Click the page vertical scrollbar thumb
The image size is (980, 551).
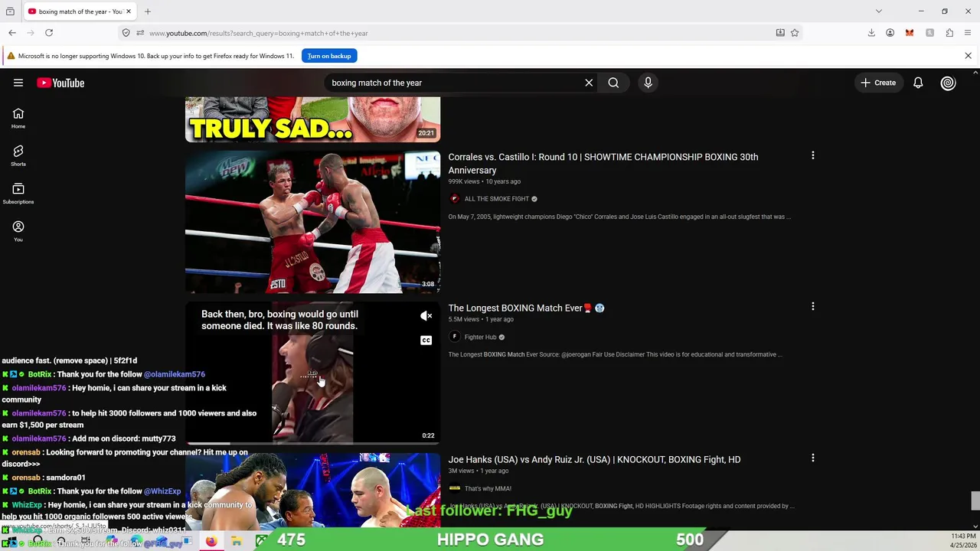click(975, 500)
